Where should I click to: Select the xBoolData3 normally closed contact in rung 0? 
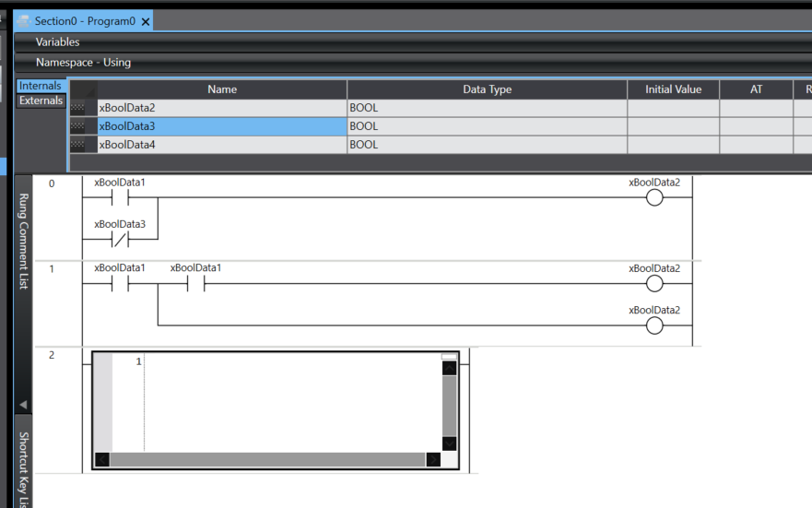coord(120,239)
